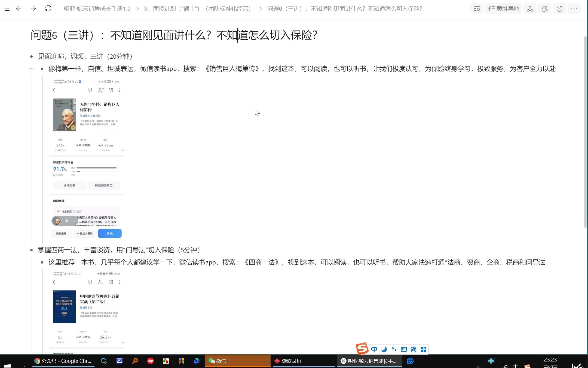
Task: Switch to 明亚·鲸云销售成长手 taskbar window
Action: [369, 361]
